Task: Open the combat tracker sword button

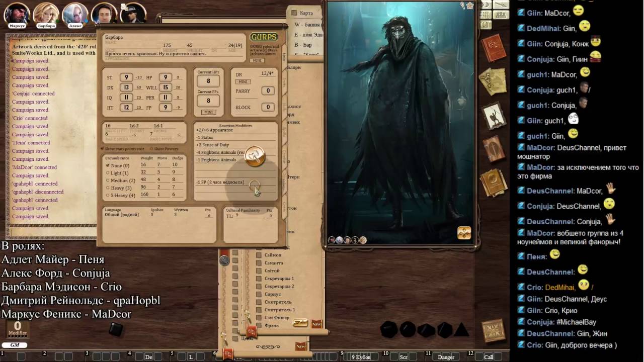Action: (501, 5)
